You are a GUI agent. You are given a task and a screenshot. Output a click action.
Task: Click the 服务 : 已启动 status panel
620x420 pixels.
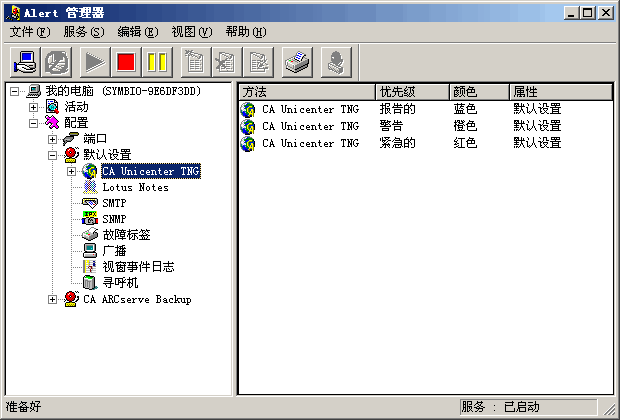pyautogui.click(x=529, y=407)
